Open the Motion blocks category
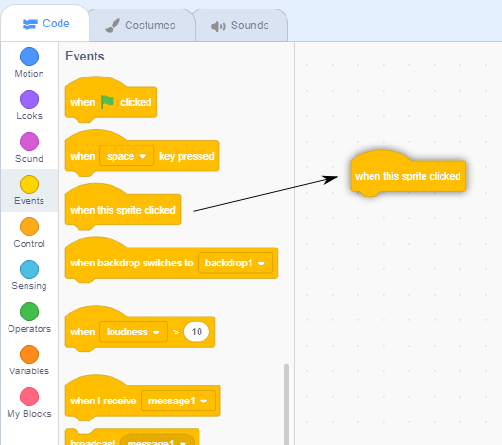The image size is (502, 445). tap(29, 63)
